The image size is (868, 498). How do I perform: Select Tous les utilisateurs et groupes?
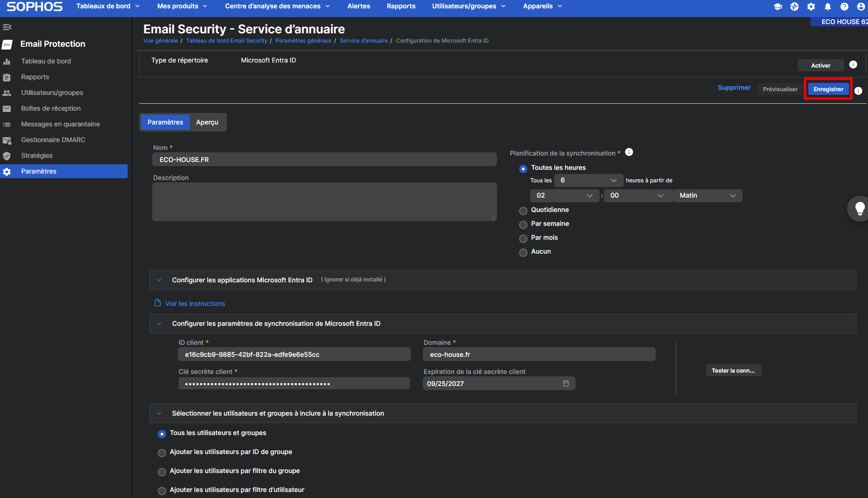point(162,434)
